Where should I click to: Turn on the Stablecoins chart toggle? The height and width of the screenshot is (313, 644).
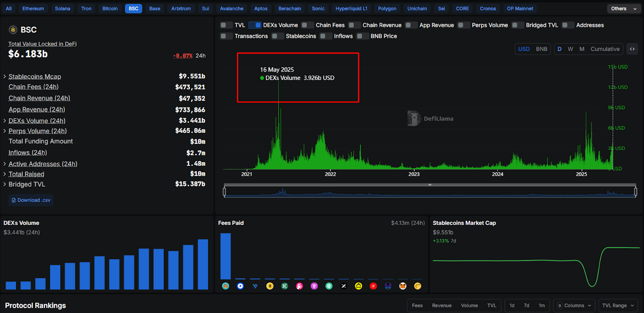(x=278, y=36)
